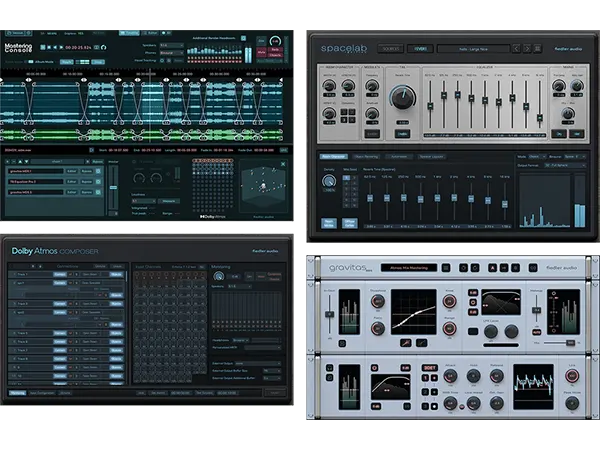The height and width of the screenshot is (450, 600).
Task: Click the undo icon in Gravitas toolbar
Action: coord(463,267)
